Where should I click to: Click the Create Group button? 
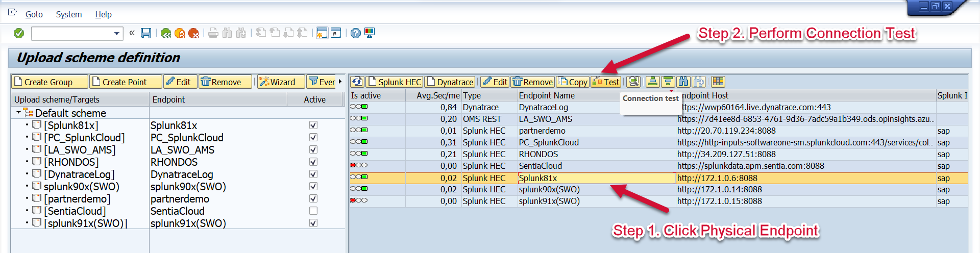(43, 82)
